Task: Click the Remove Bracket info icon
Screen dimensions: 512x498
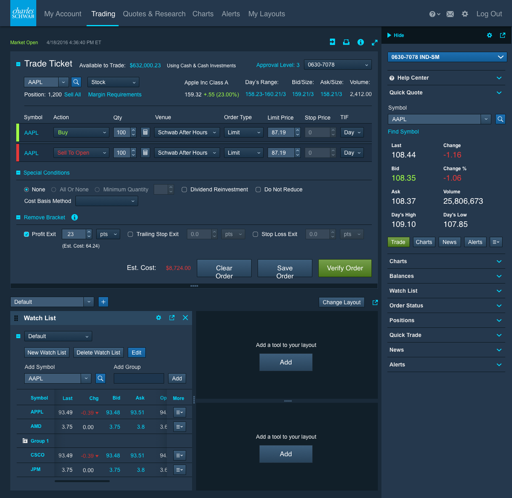Action: 75,217
